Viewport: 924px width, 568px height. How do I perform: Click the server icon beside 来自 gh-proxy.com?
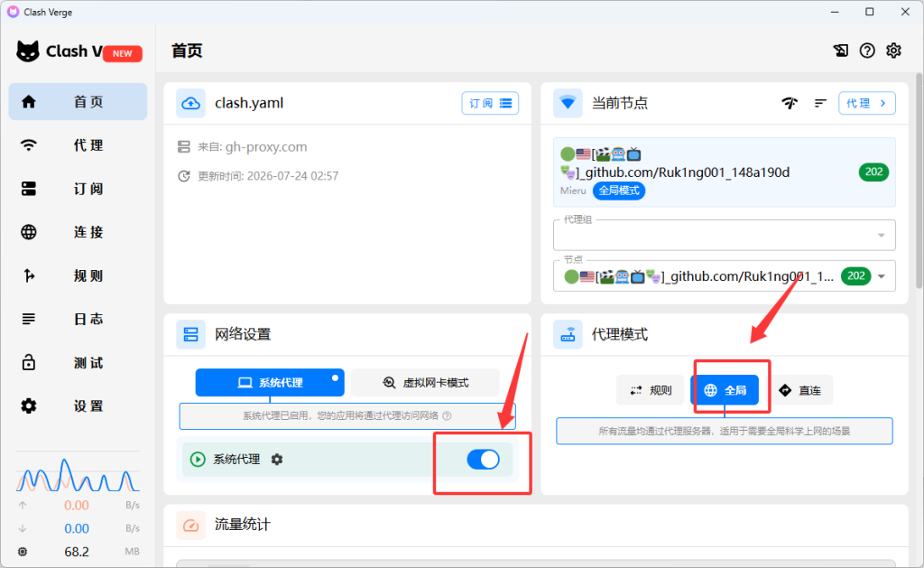[184, 147]
